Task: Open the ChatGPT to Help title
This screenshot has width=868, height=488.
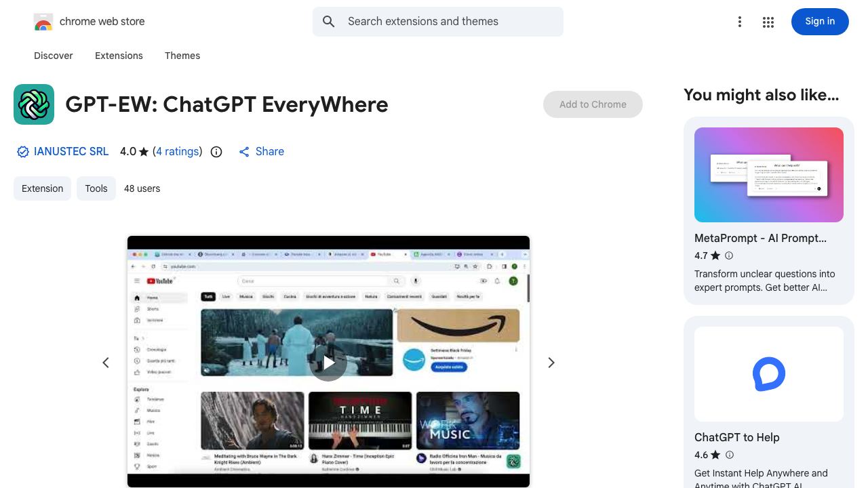Action: coord(737,438)
